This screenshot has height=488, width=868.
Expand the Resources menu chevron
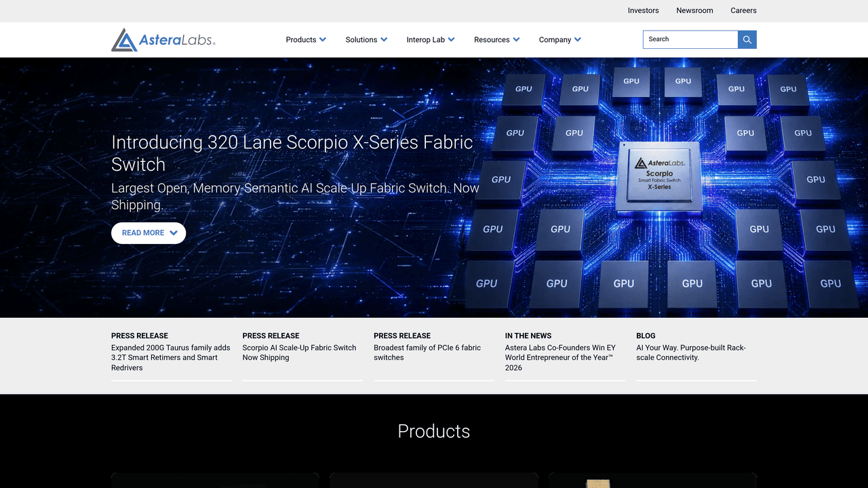(516, 39)
